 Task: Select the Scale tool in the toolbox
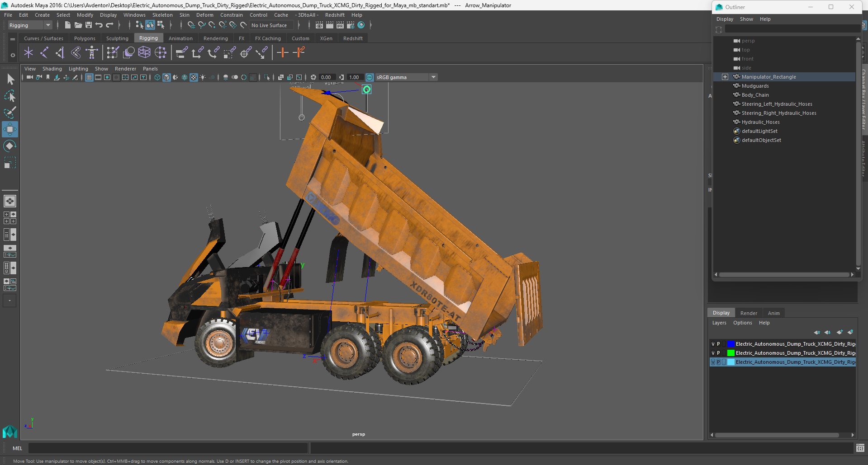pyautogui.click(x=9, y=163)
